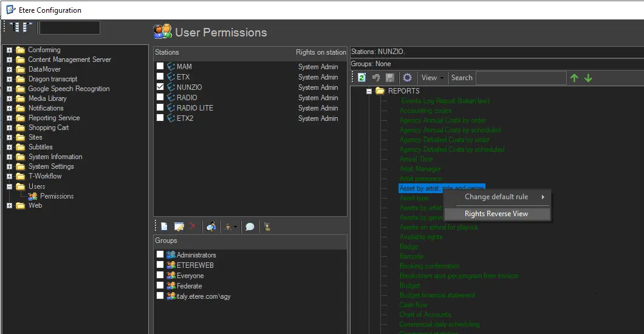Click the red X delete icon above Groups
This screenshot has width=644, height=334.
(x=193, y=227)
